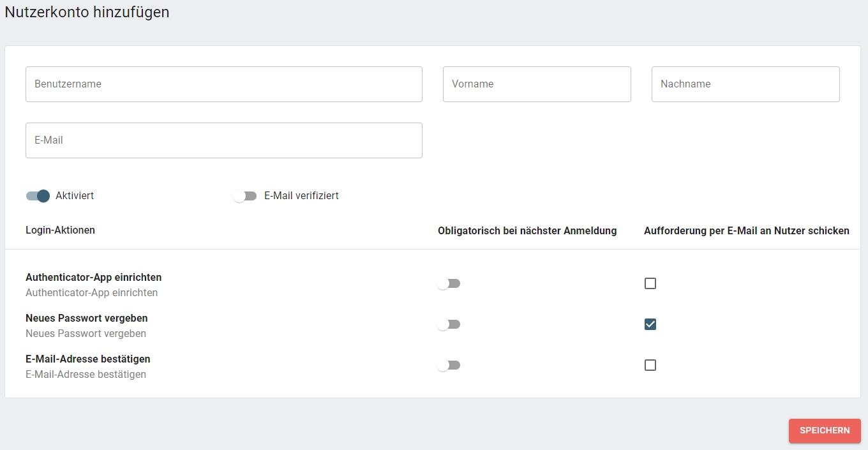
Task: Uncheck the Neues Passwort email request checkbox
Action: click(650, 324)
